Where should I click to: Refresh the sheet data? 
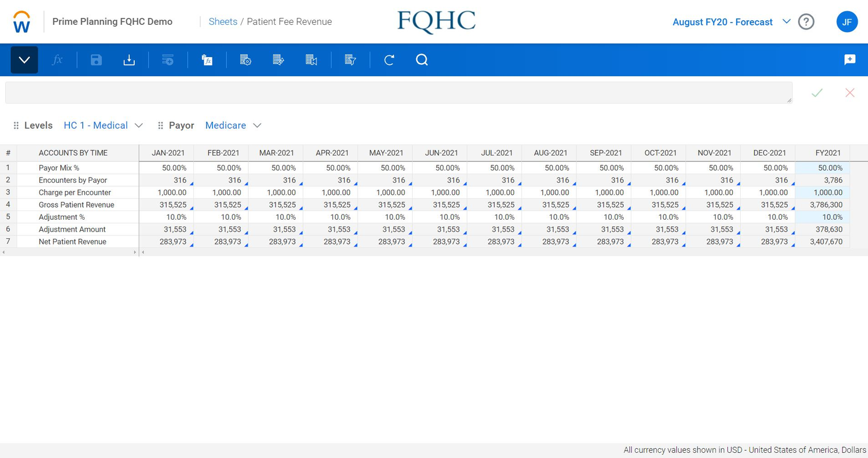389,60
